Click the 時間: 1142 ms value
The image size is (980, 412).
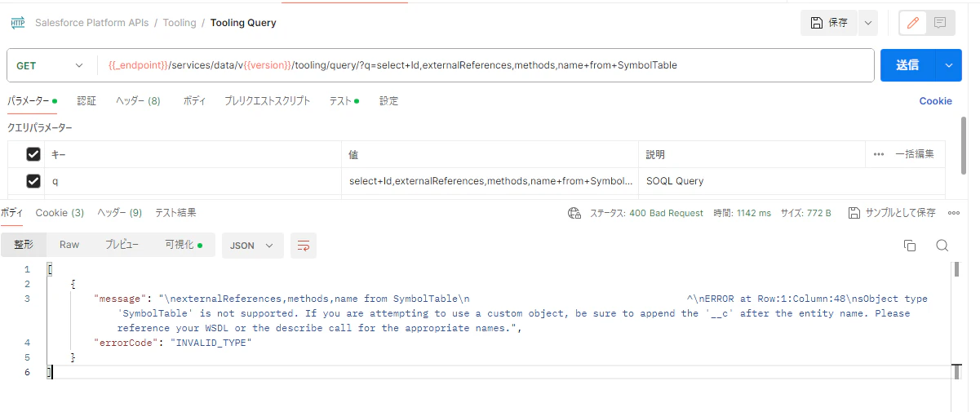[x=742, y=213]
